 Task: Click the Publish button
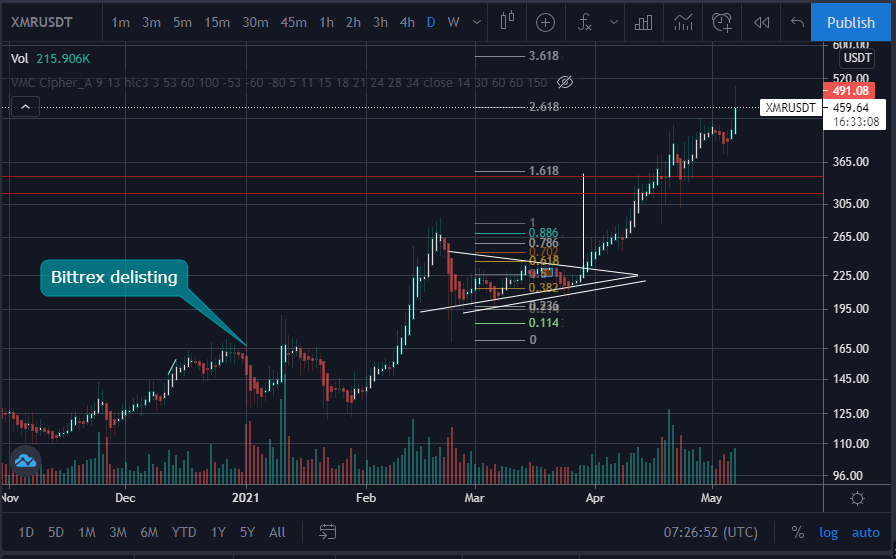851,22
